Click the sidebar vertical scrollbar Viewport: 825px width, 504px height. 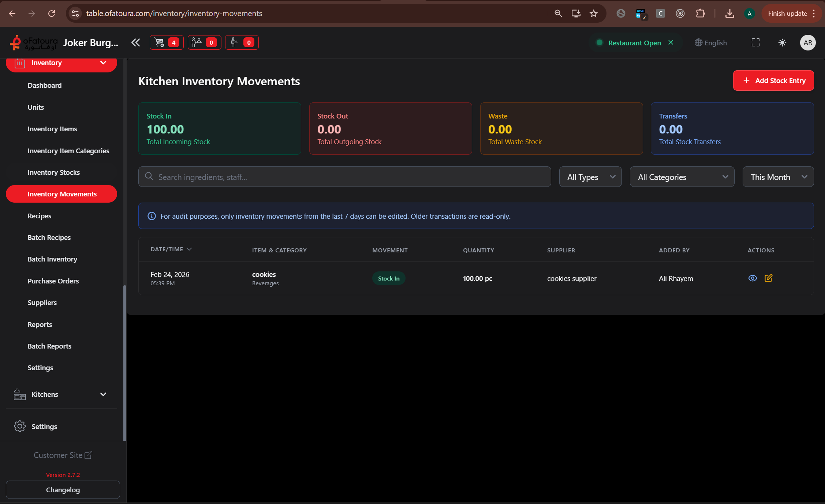click(x=124, y=362)
